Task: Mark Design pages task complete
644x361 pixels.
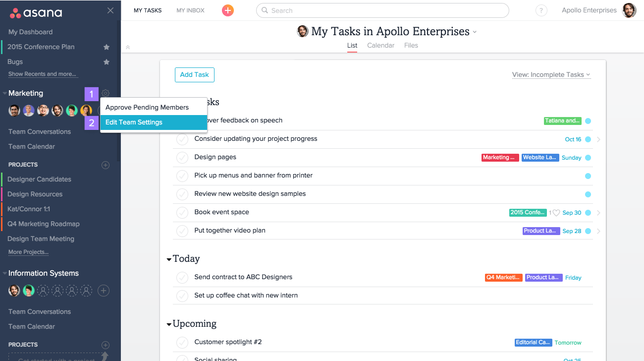Action: pyautogui.click(x=182, y=158)
